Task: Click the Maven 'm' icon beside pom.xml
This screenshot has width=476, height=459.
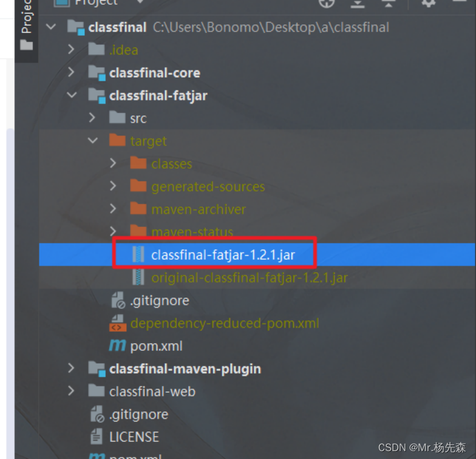Action: 117,346
